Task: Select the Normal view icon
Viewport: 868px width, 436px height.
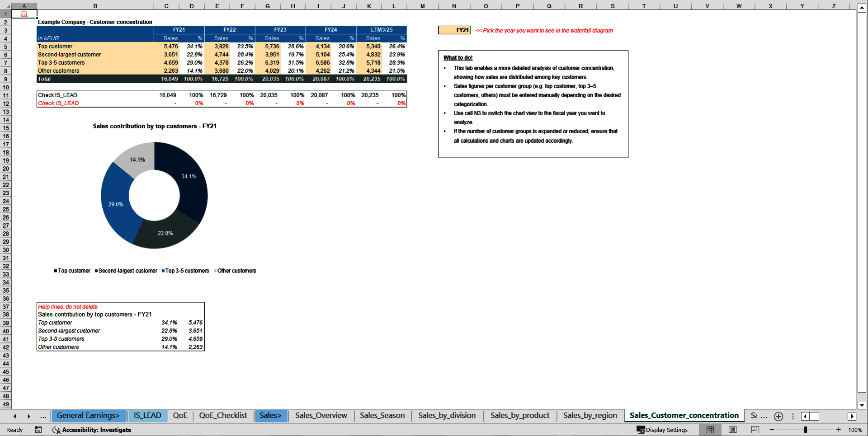Action: pos(710,430)
